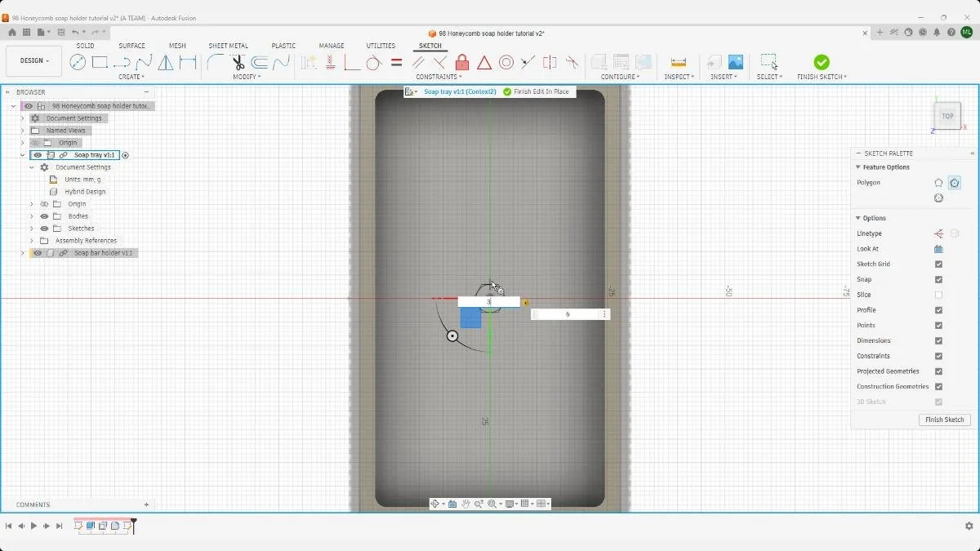Expand the COMMENTS panel plus button

pyautogui.click(x=146, y=504)
